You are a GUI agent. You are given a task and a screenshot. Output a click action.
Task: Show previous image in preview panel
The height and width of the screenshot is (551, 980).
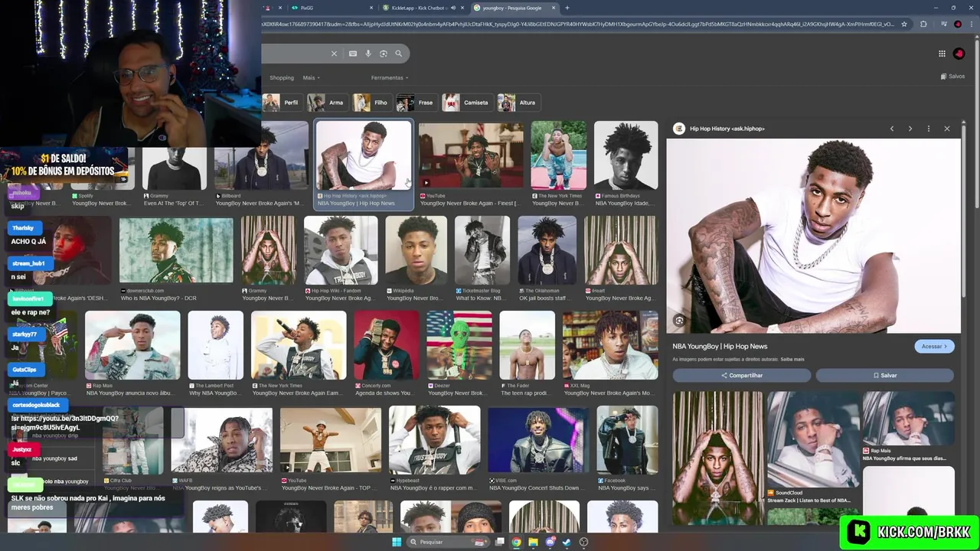[x=892, y=129]
